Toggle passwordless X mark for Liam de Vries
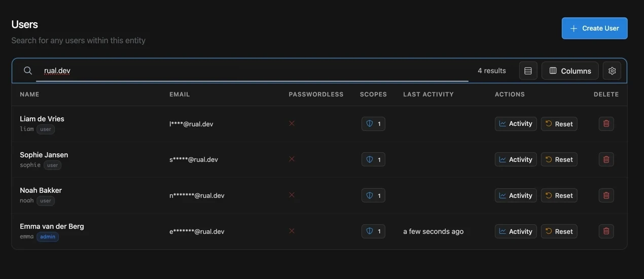The image size is (644, 279). point(292,123)
